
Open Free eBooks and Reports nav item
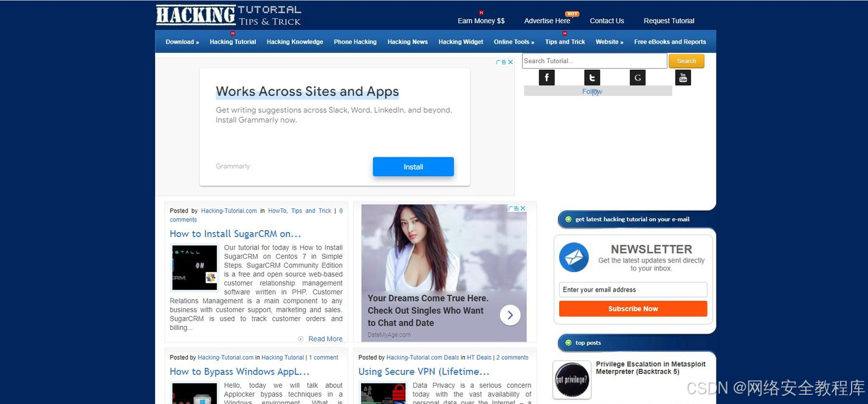point(670,42)
